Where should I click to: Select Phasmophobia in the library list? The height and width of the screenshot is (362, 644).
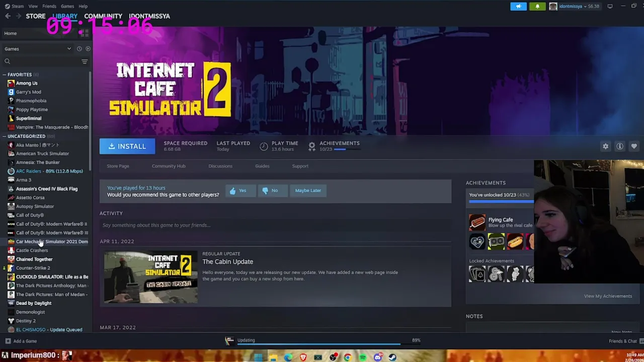(x=31, y=101)
